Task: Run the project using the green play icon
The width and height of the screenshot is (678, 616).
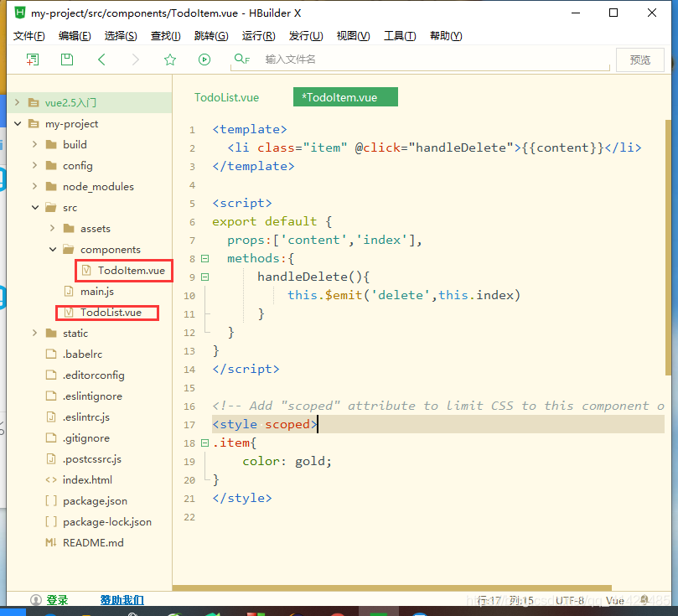Action: pyautogui.click(x=204, y=60)
